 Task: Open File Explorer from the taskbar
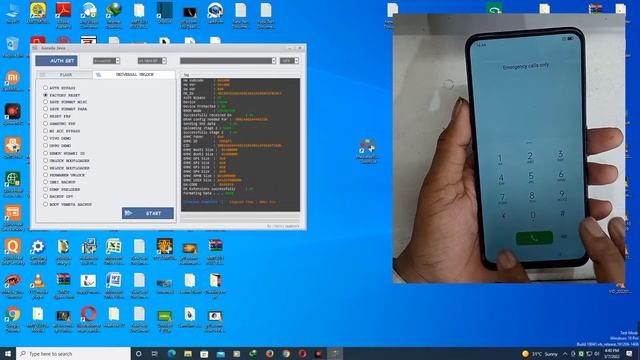click(x=188, y=353)
